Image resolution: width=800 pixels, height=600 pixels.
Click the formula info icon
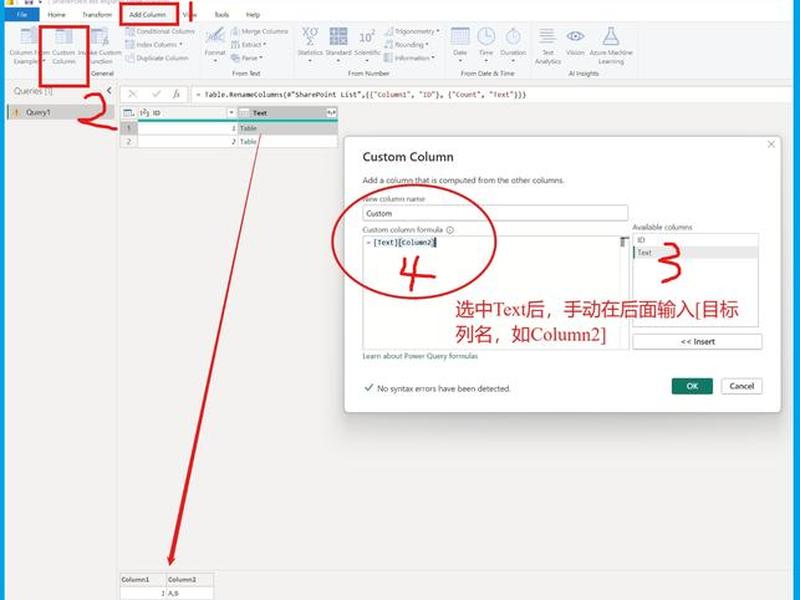click(450, 230)
